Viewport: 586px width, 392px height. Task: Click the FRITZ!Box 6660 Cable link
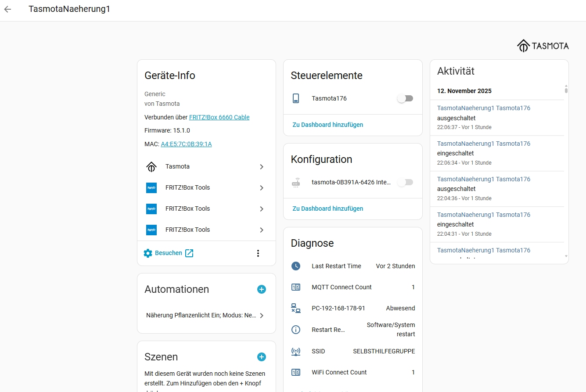pyautogui.click(x=219, y=117)
